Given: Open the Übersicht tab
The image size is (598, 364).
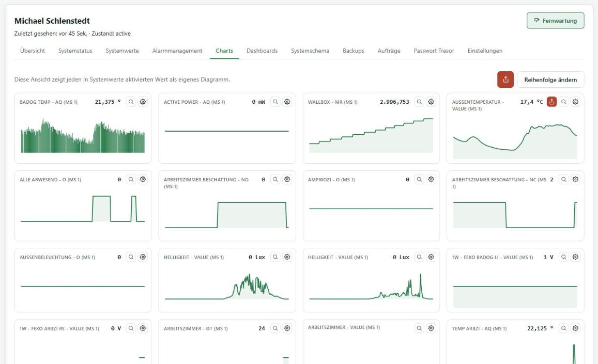Looking at the screenshot, I should (33, 51).
